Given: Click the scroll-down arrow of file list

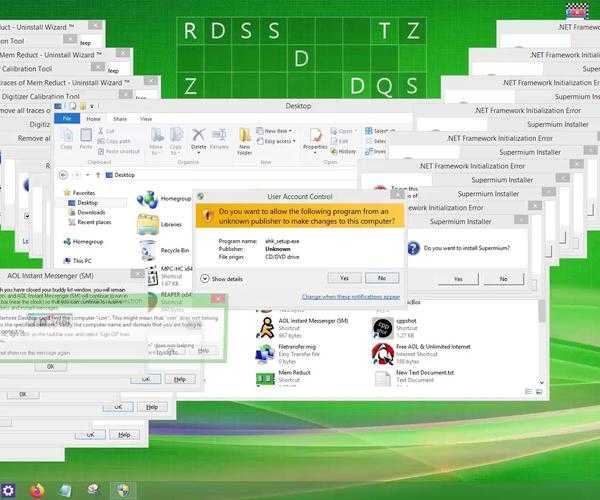Looking at the screenshot, I should [541, 382].
